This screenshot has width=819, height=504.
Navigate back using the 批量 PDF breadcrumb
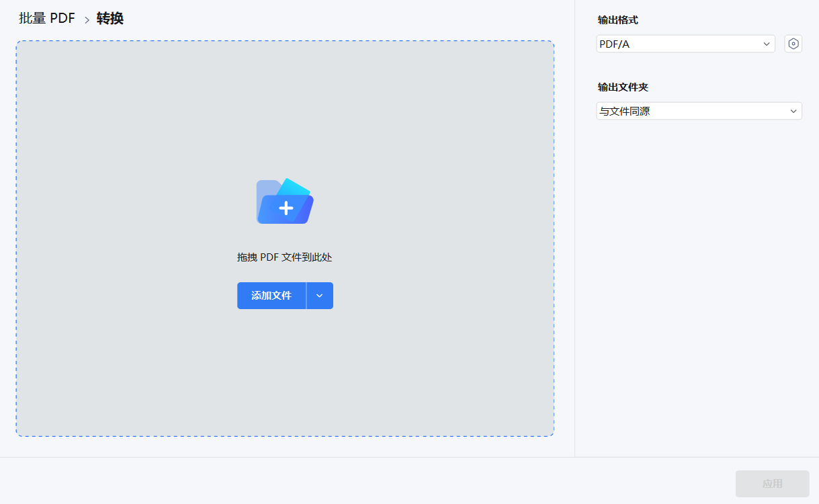(x=46, y=18)
